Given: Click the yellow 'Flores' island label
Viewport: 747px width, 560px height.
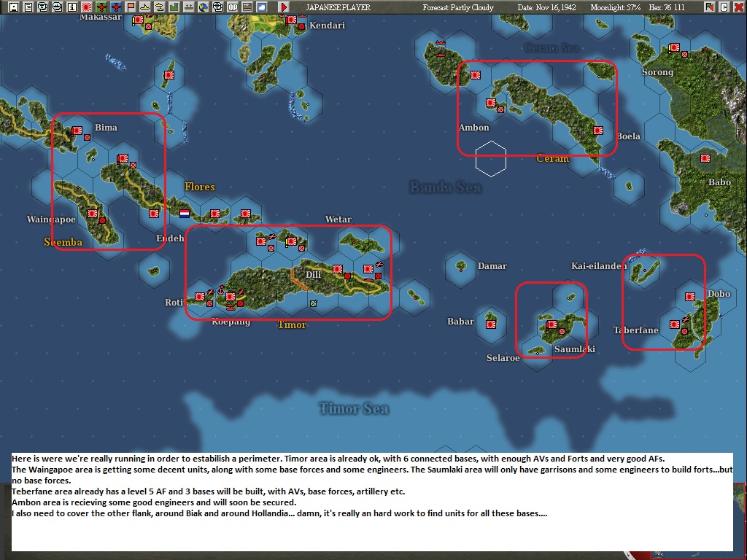Looking at the screenshot, I should pyautogui.click(x=200, y=187).
